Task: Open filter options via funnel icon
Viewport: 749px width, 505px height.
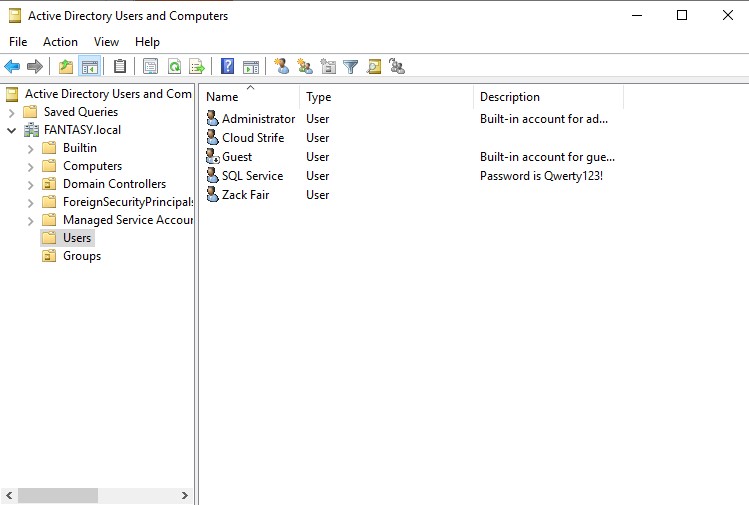Action: point(351,66)
